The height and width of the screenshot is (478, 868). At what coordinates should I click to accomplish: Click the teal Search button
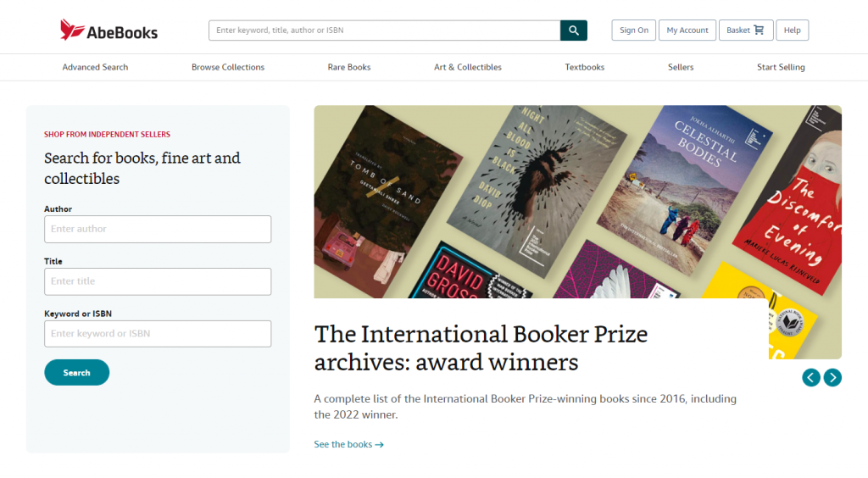pos(77,372)
